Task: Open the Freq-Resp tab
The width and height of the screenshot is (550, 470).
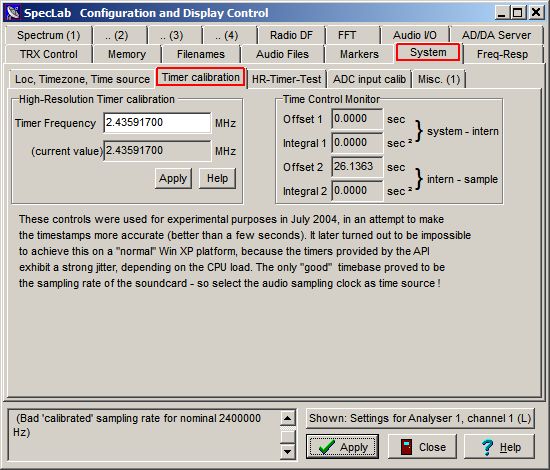Action: click(502, 54)
